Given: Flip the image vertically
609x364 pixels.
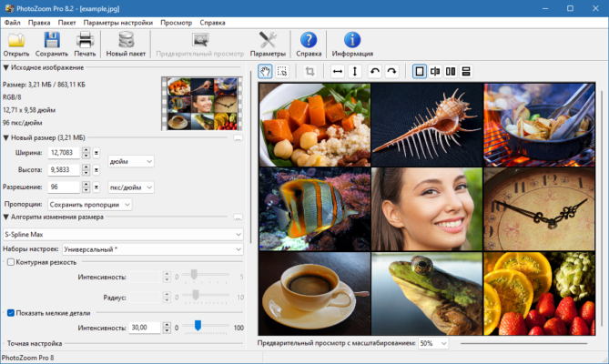Looking at the screenshot, I should tap(355, 71).
